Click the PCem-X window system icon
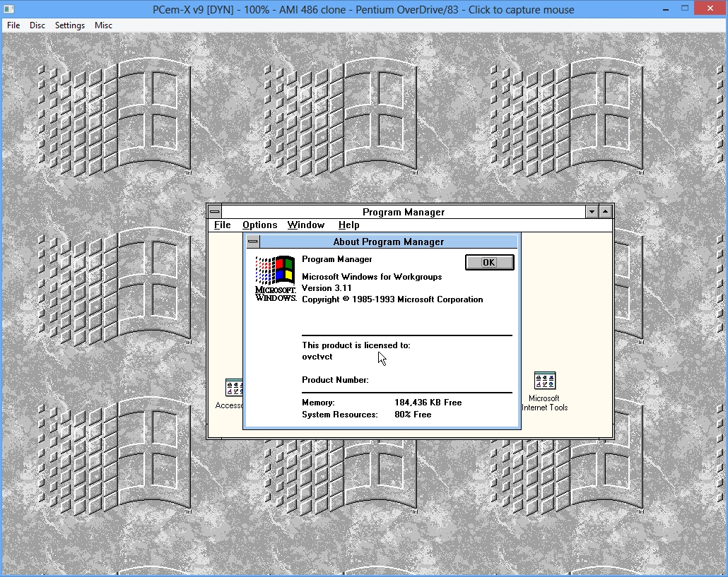Image resolution: width=728 pixels, height=577 pixels. coord(8,8)
